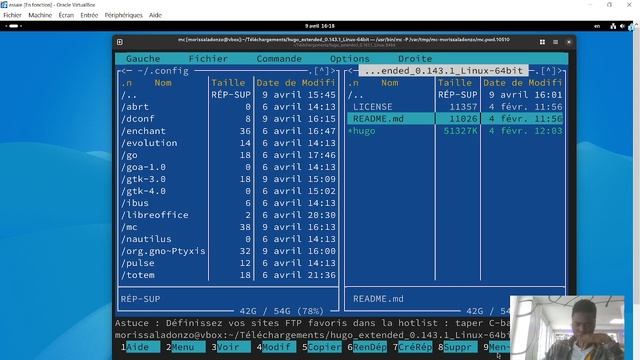Open the Options menu in Midnight Commander
The image size is (640, 360).
350,59
